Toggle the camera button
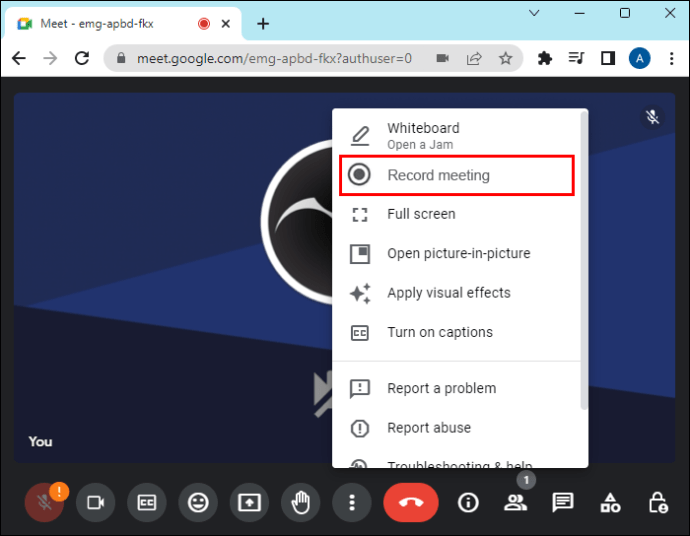 click(95, 503)
